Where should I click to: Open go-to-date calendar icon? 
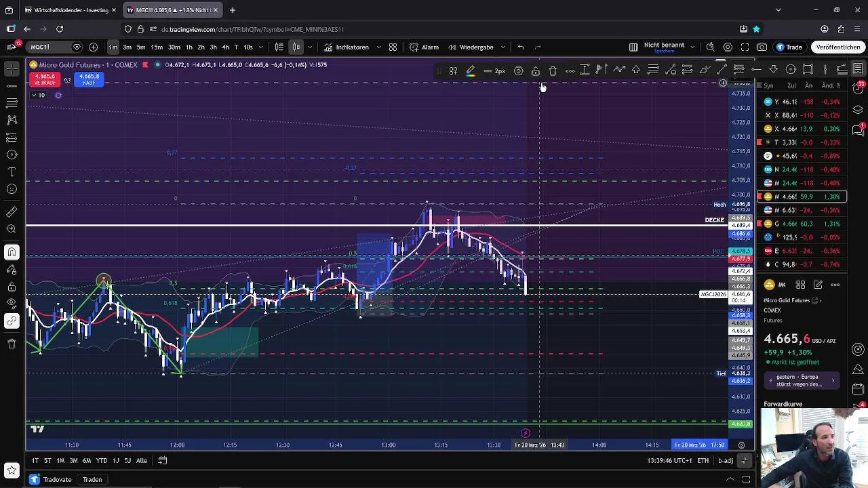click(162, 460)
